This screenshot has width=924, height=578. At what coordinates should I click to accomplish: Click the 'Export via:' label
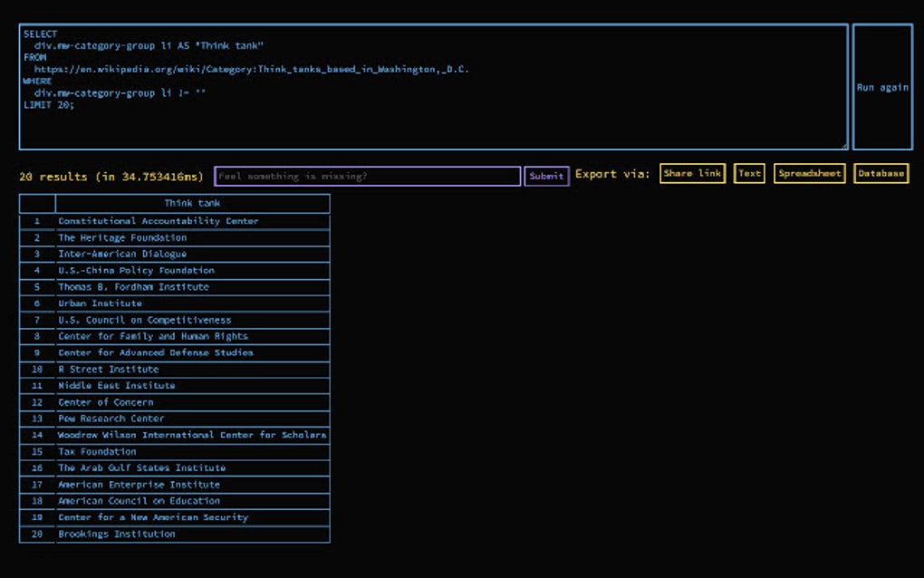click(612, 174)
